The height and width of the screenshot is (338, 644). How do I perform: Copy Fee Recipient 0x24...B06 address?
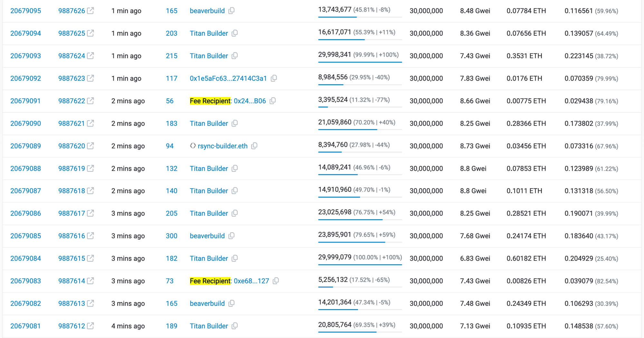coord(273,101)
